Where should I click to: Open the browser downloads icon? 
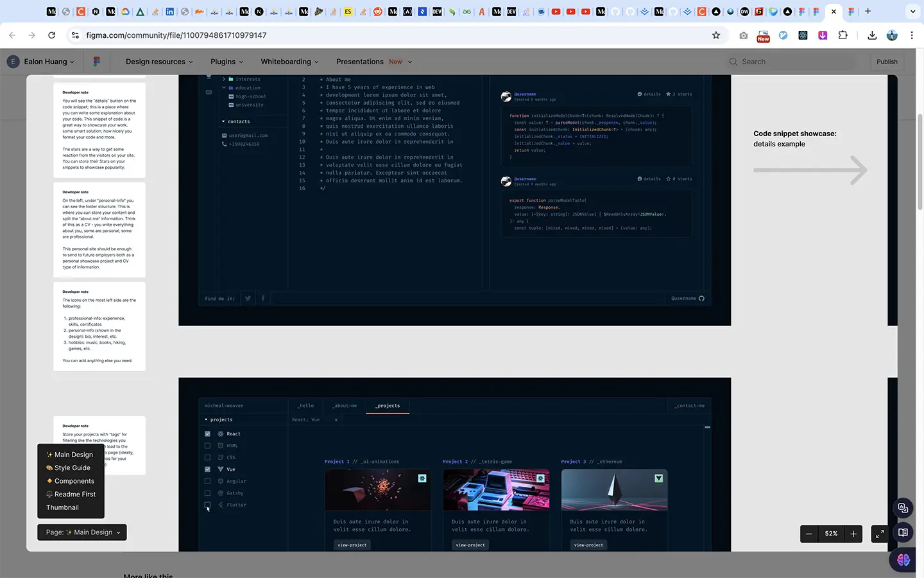coord(872,35)
